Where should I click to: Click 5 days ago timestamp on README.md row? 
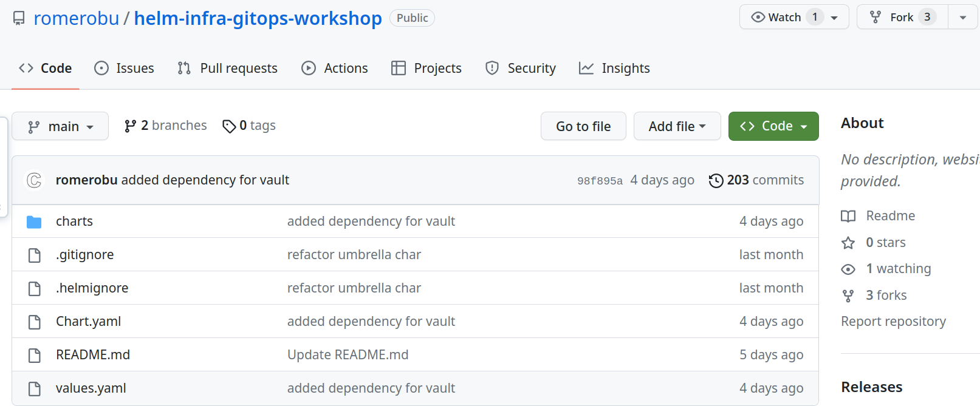tap(771, 355)
